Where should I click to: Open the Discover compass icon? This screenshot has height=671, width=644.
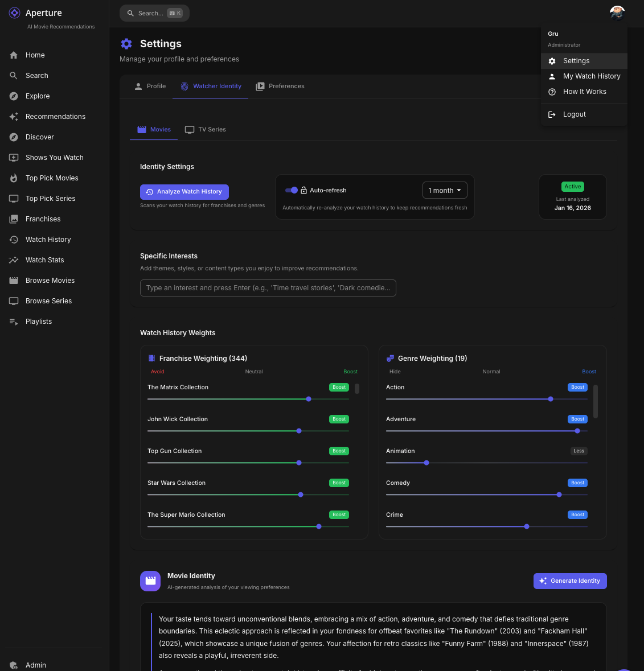click(x=14, y=137)
